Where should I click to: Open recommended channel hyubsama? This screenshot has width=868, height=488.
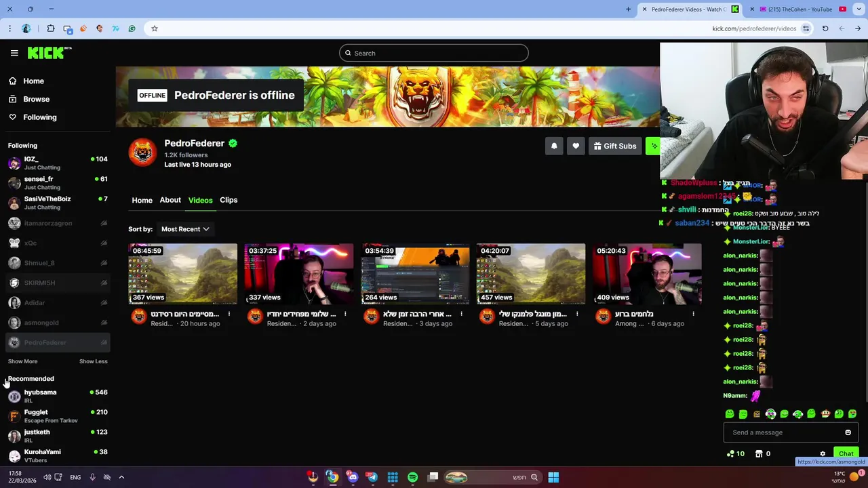point(58,396)
